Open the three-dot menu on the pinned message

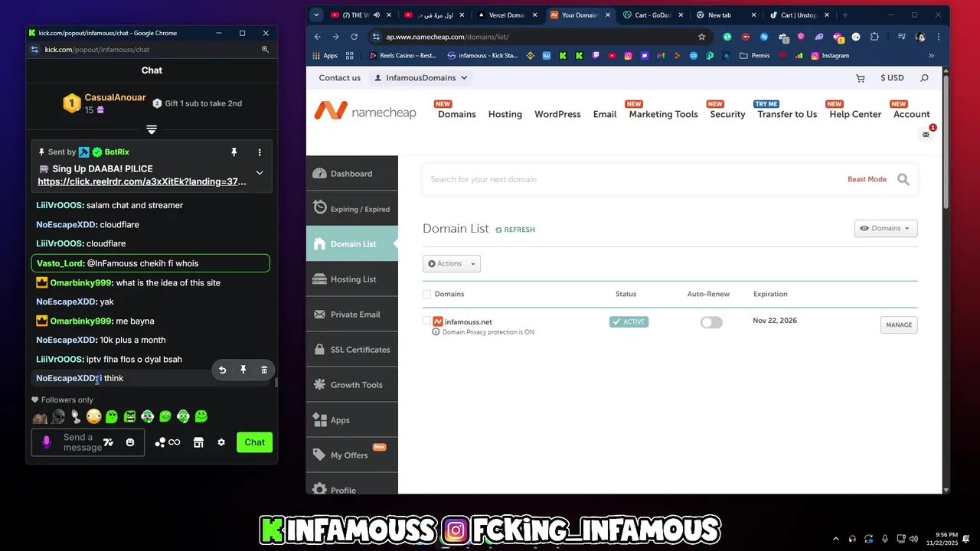[x=260, y=152]
